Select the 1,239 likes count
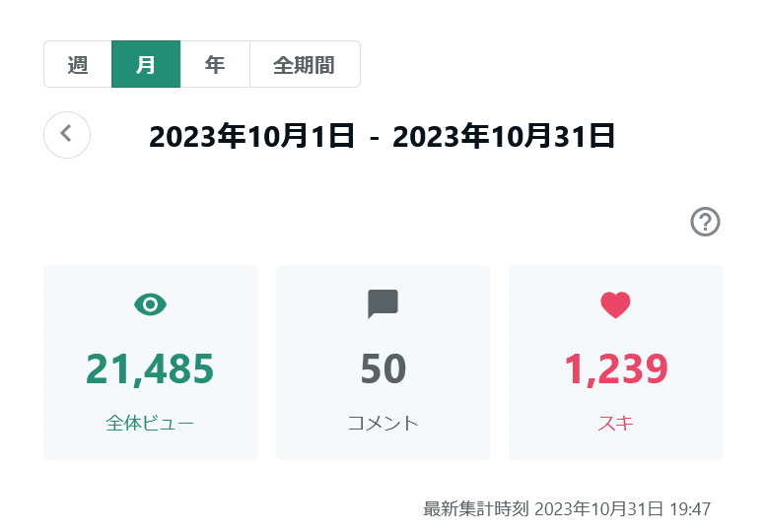 (x=616, y=369)
